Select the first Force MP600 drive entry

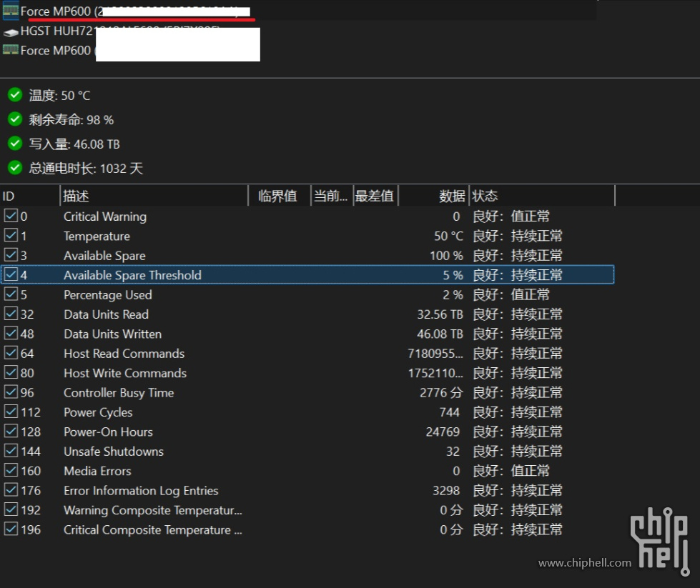(297, 11)
